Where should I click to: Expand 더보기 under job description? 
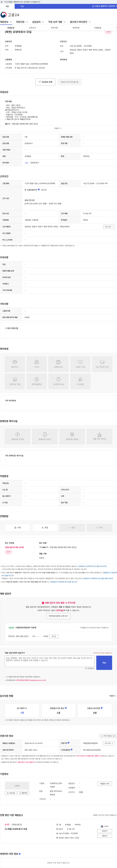coord(58,128)
